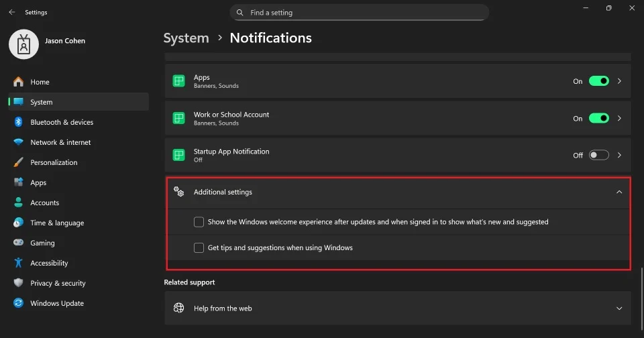The image size is (644, 338).
Task: Click the Find a setting search box
Action: tap(360, 13)
